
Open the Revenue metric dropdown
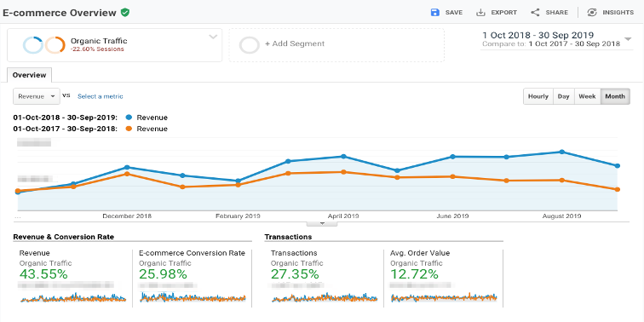coord(37,96)
